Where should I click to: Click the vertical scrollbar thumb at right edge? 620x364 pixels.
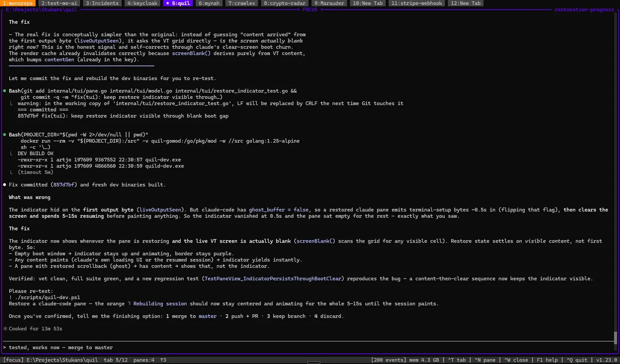click(x=616, y=337)
